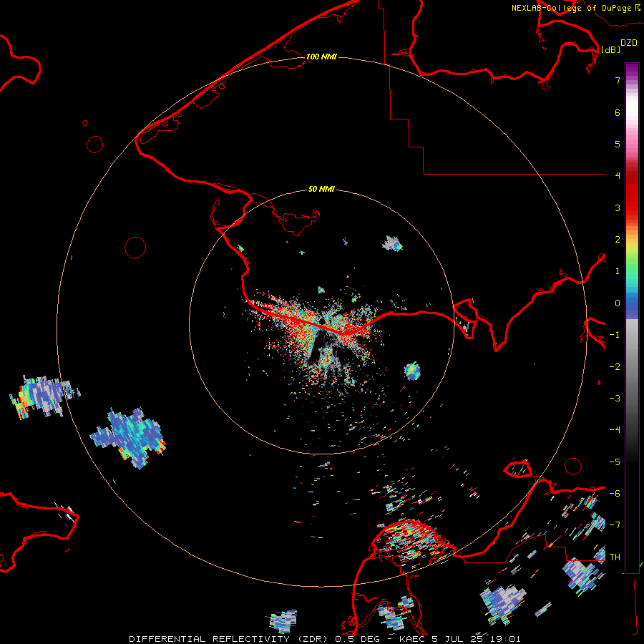The image size is (644, 644).
Task: Click the 0 dB blue scale value
Action: pos(618,303)
